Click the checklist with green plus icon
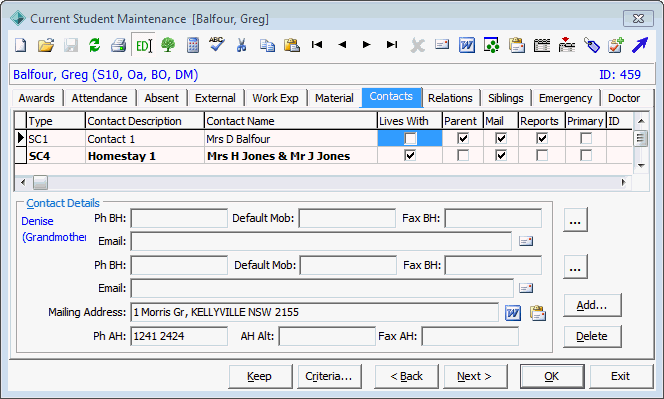 tap(616, 45)
